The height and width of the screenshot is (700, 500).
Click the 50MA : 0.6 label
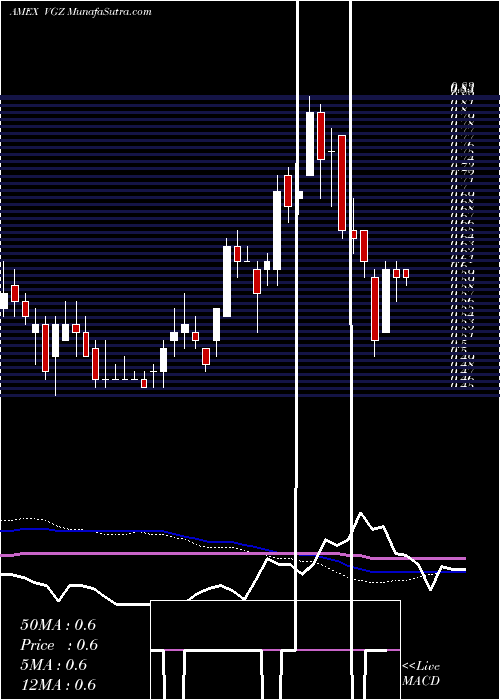click(x=58, y=625)
